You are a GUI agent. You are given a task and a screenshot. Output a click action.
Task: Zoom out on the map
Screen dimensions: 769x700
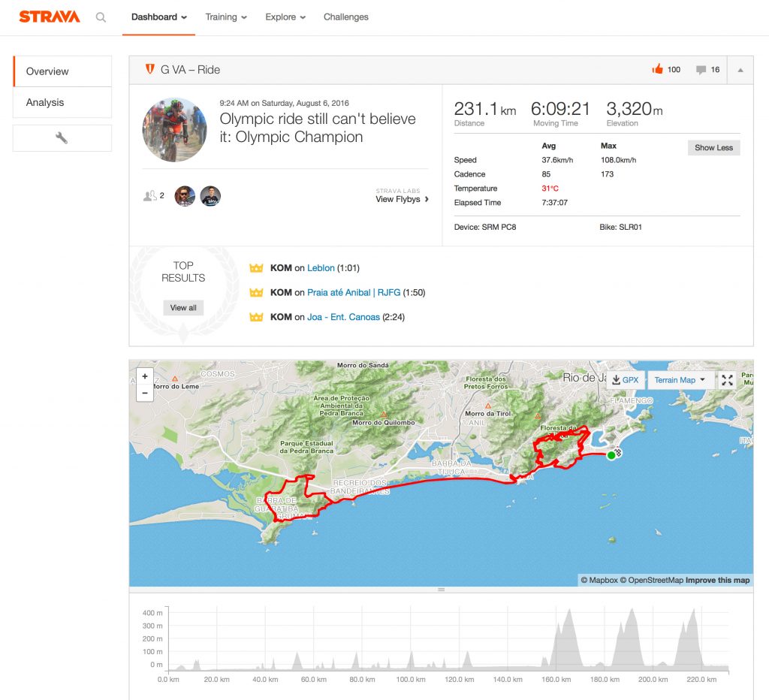pos(145,393)
